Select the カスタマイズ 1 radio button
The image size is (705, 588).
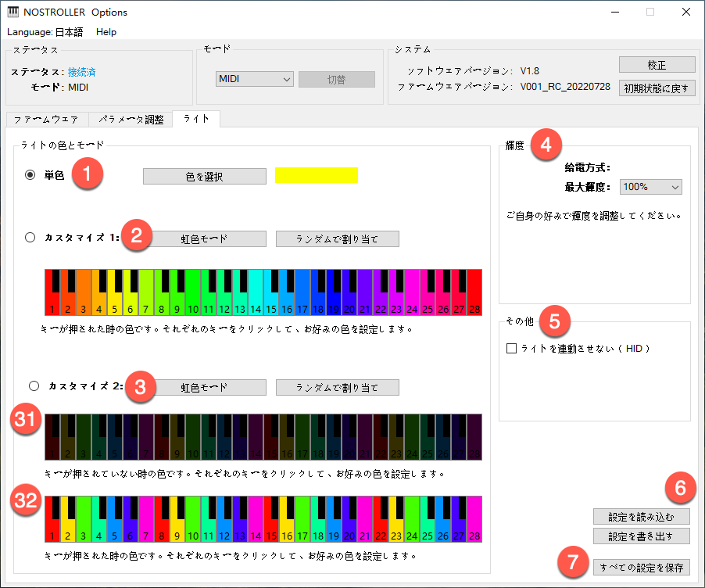tap(30, 237)
